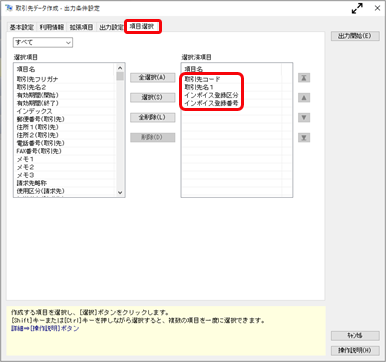
Task: Click the 全削除(L) button
Action: (152, 117)
